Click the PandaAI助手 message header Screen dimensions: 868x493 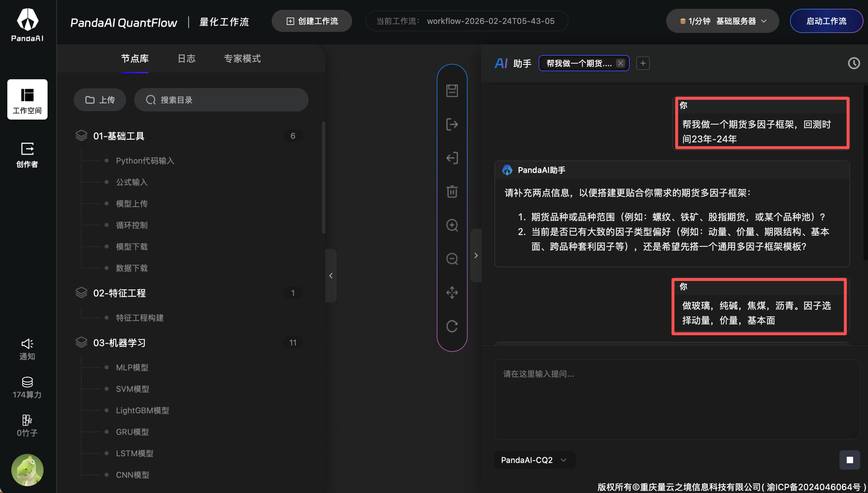(672, 170)
